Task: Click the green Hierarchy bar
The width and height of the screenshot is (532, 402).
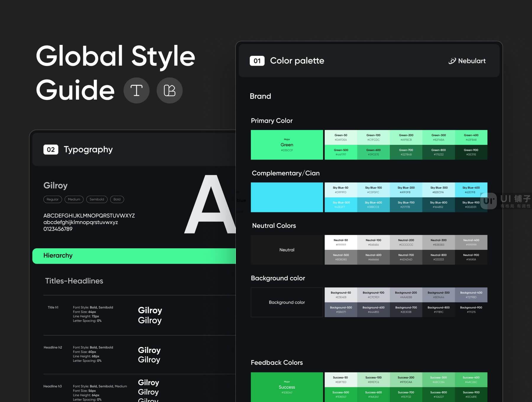Action: coord(134,256)
